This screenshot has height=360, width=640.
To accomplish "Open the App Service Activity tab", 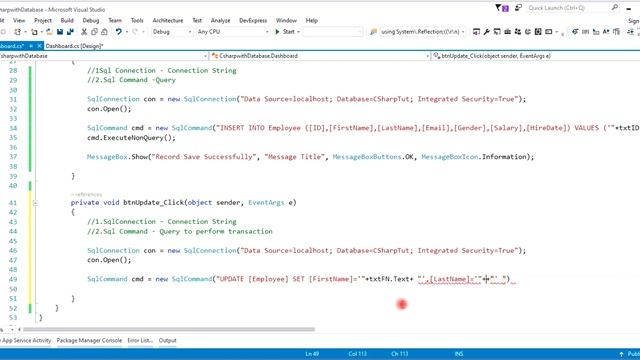I will click(x=26, y=340).
